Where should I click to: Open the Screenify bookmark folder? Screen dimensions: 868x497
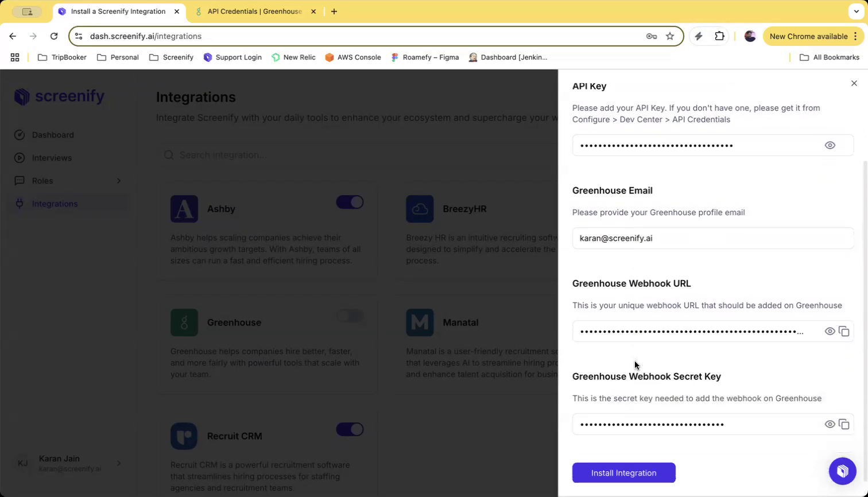[171, 57]
